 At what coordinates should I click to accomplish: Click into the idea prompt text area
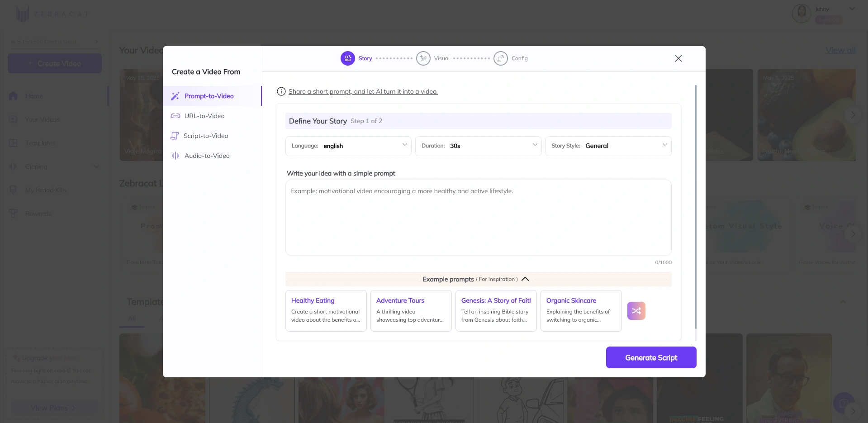click(x=479, y=218)
